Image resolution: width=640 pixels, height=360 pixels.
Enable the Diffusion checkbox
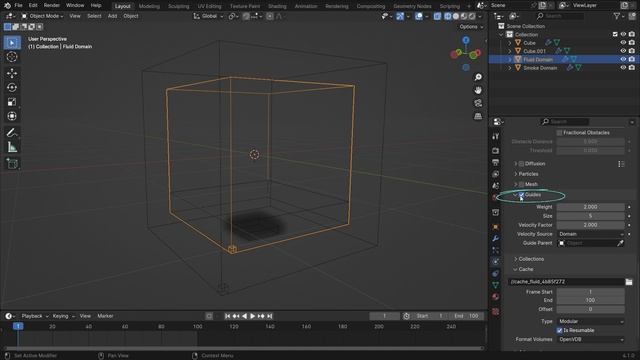point(522,164)
